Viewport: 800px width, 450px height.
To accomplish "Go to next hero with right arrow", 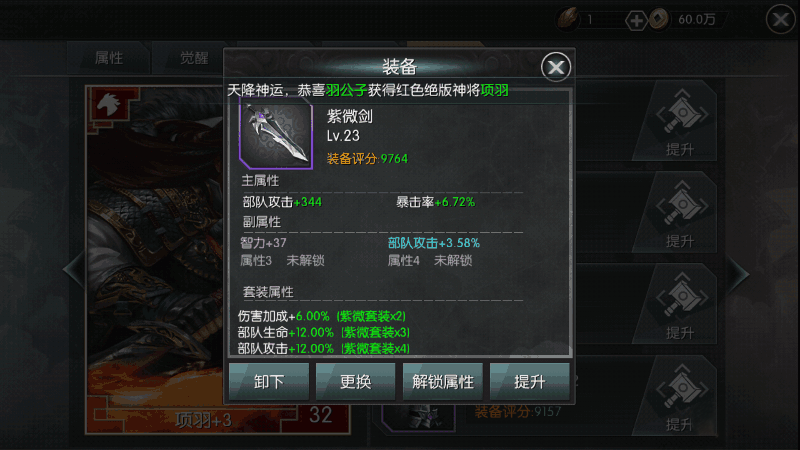I will (x=738, y=274).
